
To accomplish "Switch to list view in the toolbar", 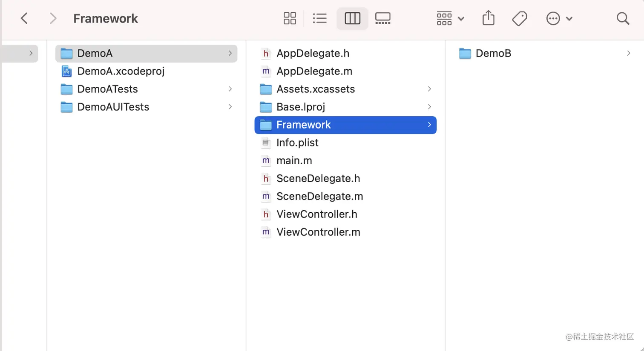I will point(320,18).
